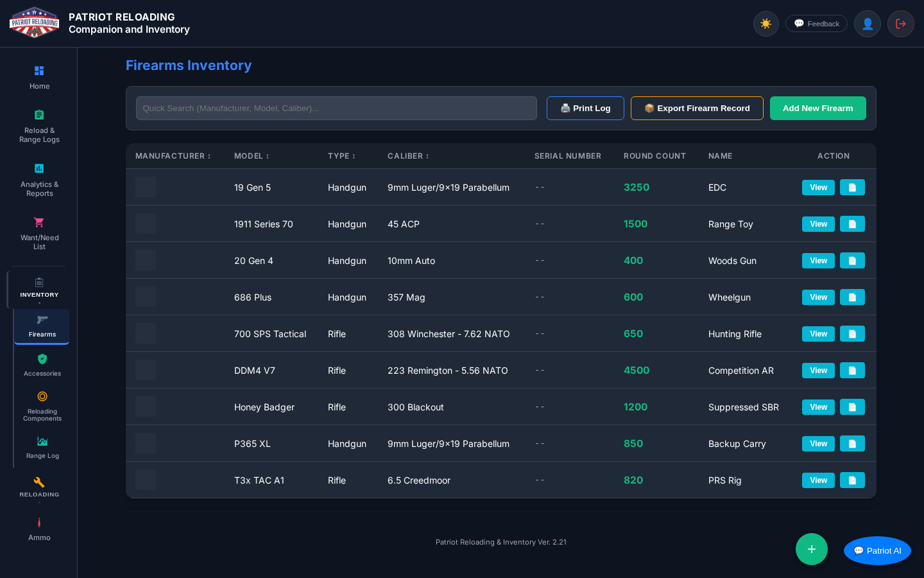Click Export Firearm Record

697,108
